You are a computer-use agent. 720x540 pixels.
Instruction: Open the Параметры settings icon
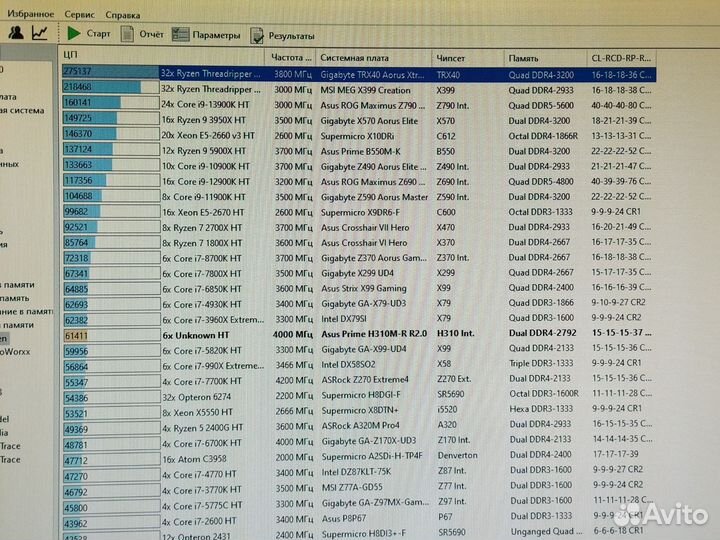point(180,34)
